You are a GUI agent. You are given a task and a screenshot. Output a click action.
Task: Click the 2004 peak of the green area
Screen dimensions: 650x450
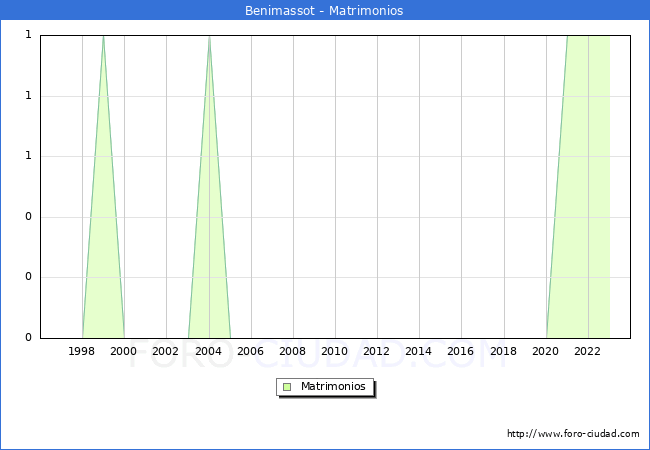click(209, 37)
